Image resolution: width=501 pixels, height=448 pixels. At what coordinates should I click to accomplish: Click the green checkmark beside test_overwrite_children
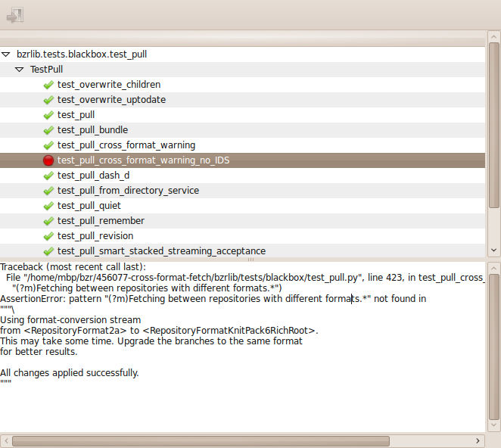click(48, 85)
